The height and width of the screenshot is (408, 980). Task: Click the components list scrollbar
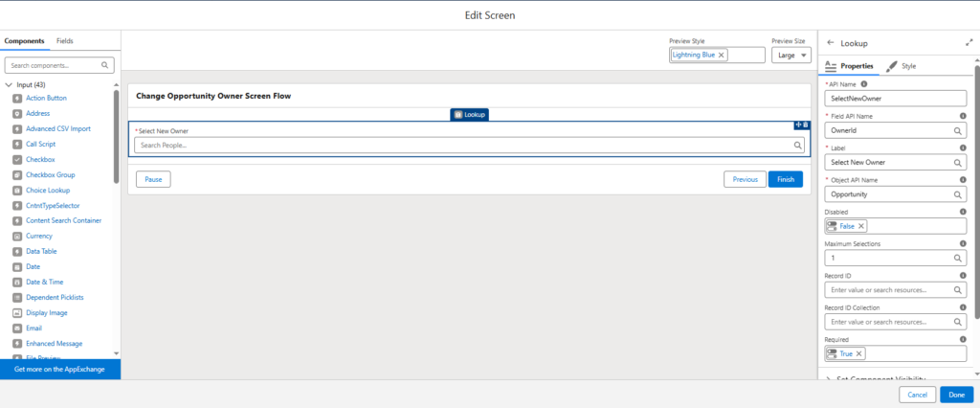click(116, 136)
